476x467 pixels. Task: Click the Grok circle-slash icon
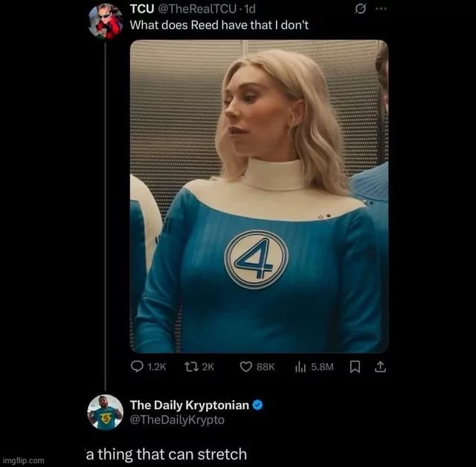[360, 9]
